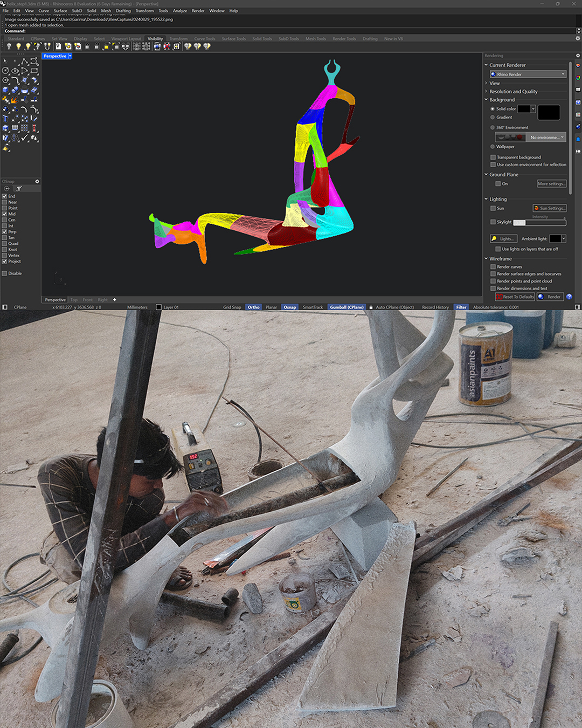
Task: Toggle the End object snap checkbox
Action: click(4, 196)
